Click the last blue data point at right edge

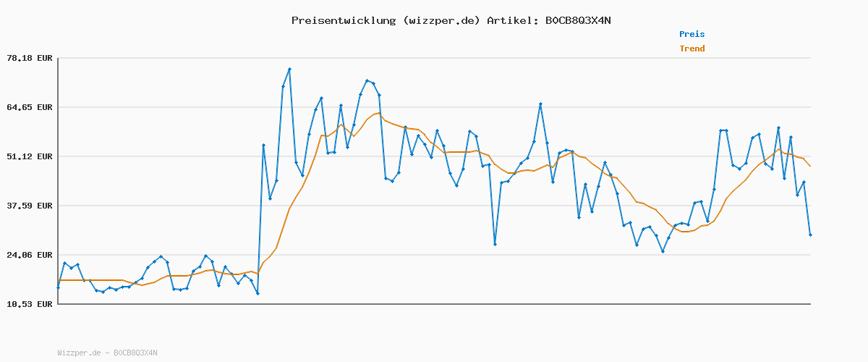810,235
